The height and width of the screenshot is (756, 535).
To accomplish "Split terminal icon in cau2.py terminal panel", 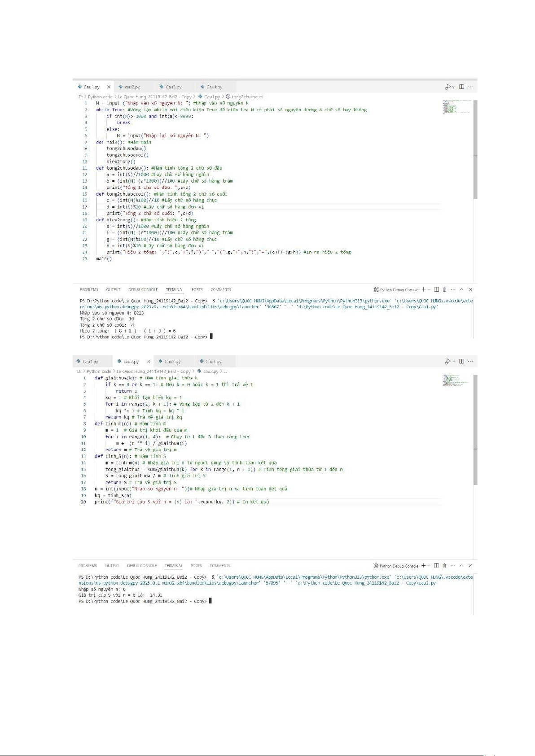I will pos(436,566).
